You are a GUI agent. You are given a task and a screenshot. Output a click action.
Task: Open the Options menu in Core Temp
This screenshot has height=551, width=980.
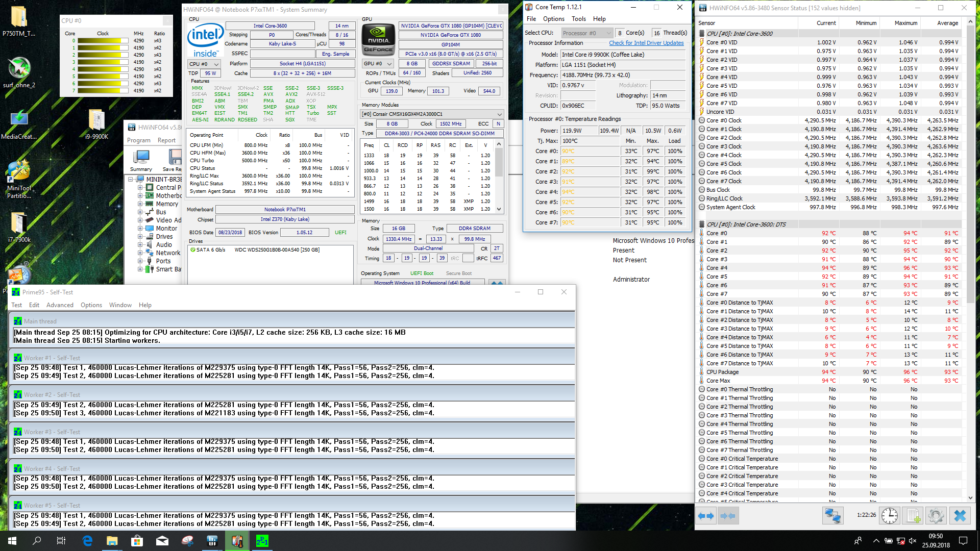click(553, 18)
